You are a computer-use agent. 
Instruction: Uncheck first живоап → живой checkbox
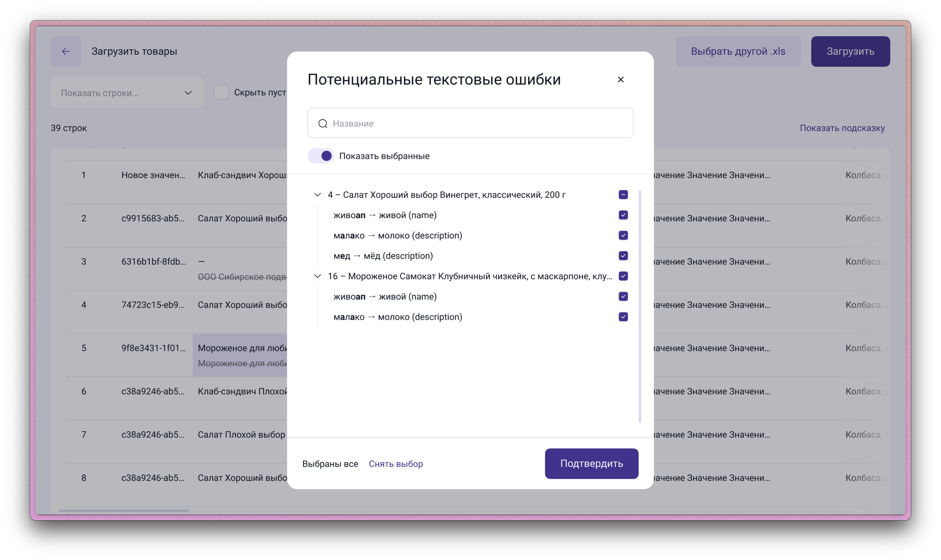coord(623,215)
